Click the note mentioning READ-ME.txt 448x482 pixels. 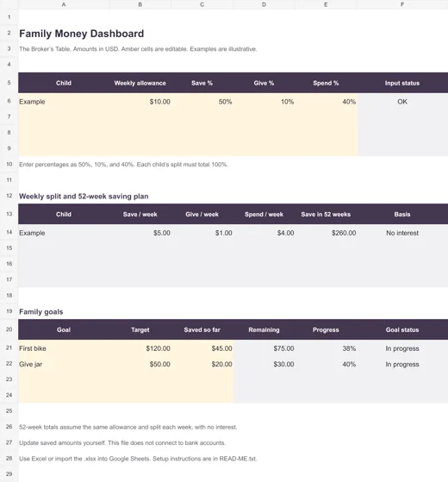(138, 459)
